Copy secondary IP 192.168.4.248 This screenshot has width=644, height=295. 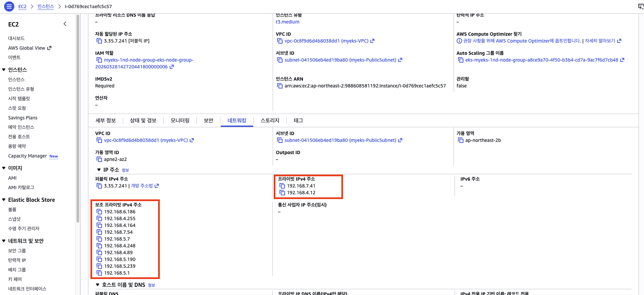99,246
